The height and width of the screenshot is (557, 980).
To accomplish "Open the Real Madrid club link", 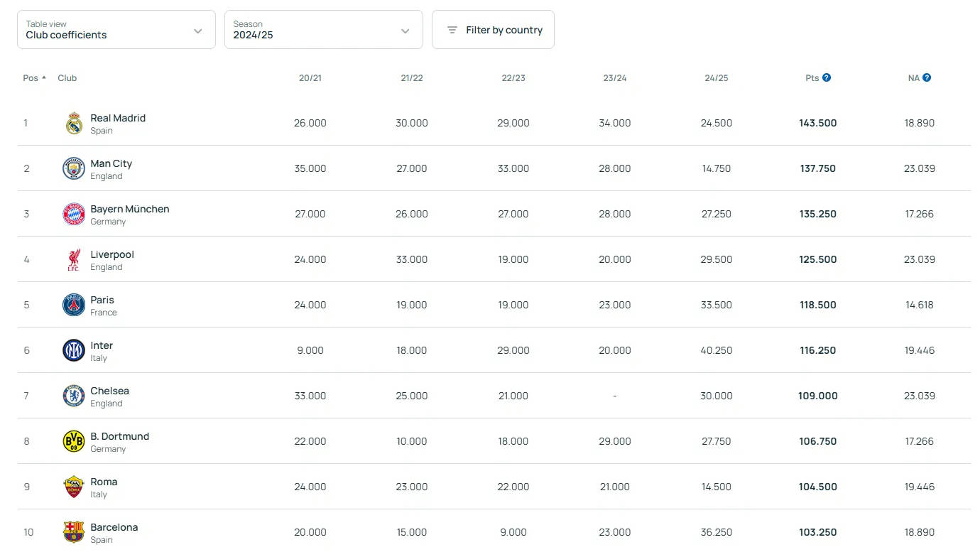I will (x=118, y=118).
